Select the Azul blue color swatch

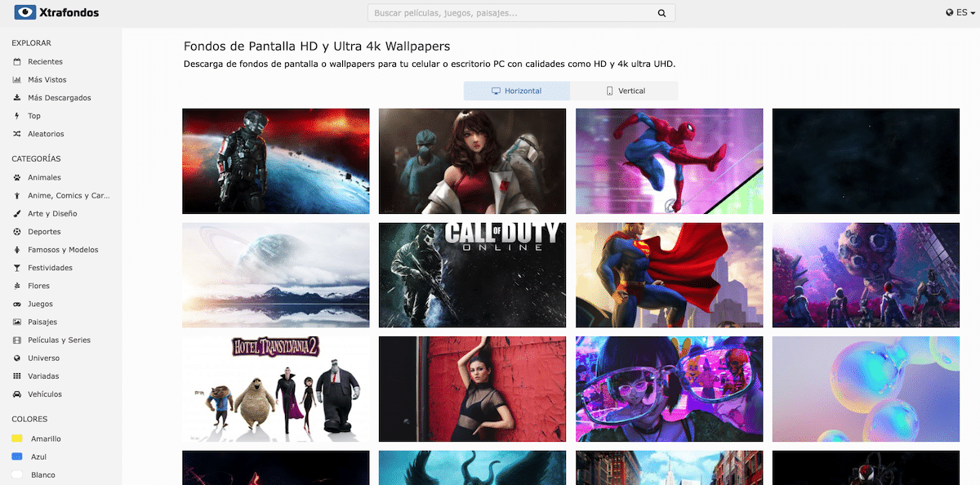click(x=17, y=456)
